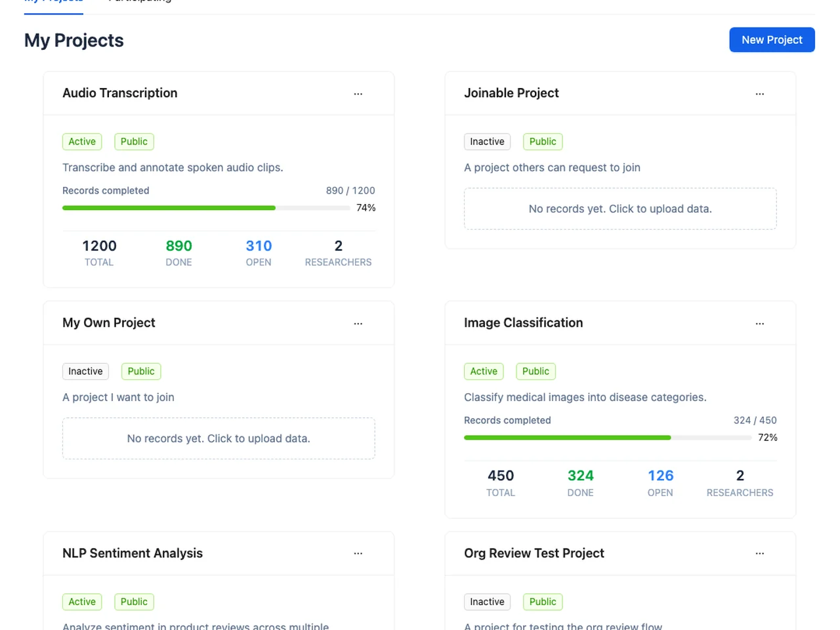840x630 pixels.
Task: Click the 1200 TOTAL stat in Audio Transcription
Action: tap(99, 253)
